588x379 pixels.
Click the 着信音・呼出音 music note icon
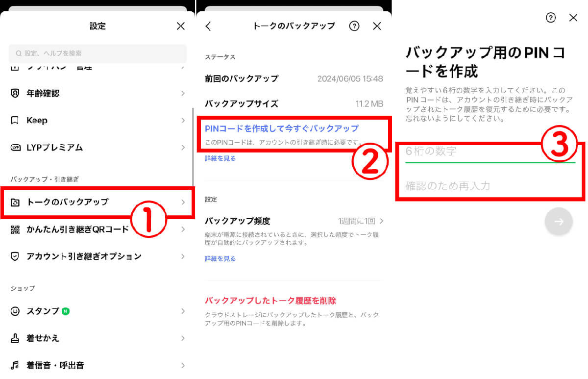[15, 365]
